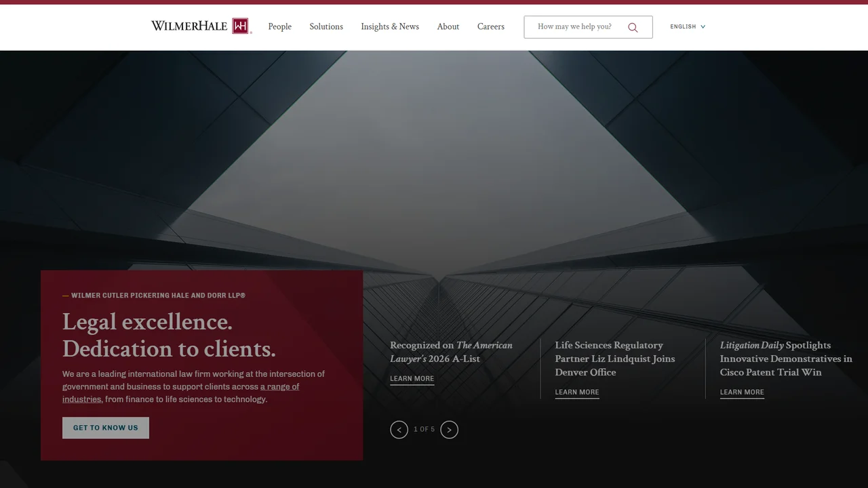
Task: Open the Insights & News menu
Action: pyautogui.click(x=390, y=26)
